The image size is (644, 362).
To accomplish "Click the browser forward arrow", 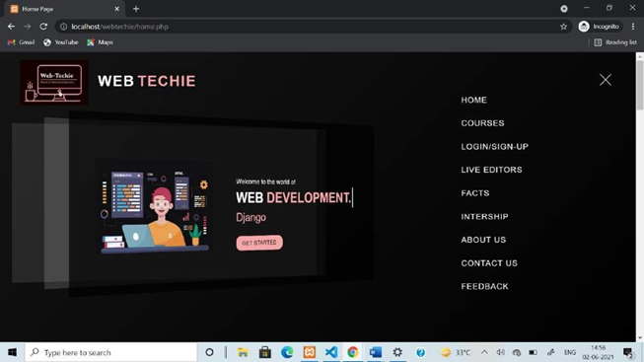I will [27, 27].
